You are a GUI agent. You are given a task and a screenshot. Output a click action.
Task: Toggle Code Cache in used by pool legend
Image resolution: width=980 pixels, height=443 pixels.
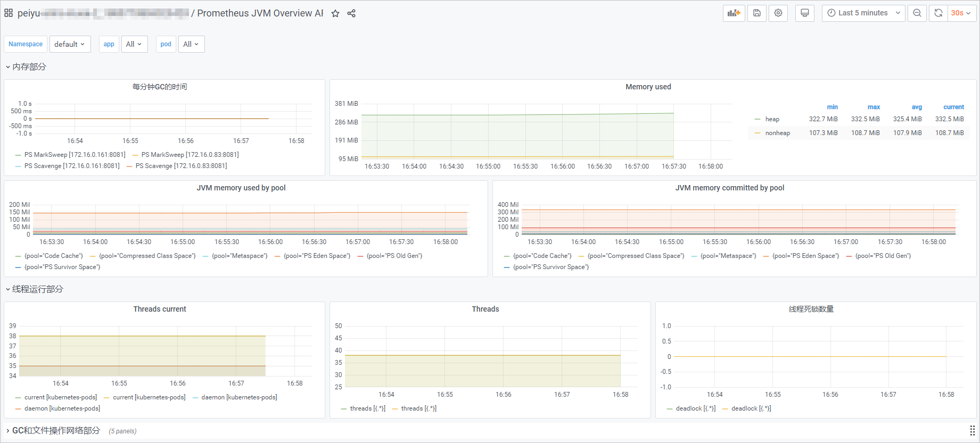point(54,256)
